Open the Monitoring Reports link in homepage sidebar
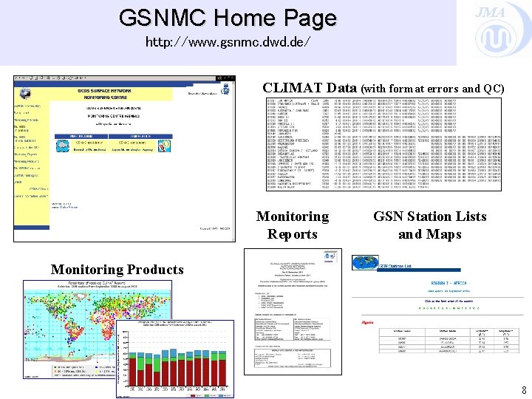The image size is (532, 399). [26, 154]
